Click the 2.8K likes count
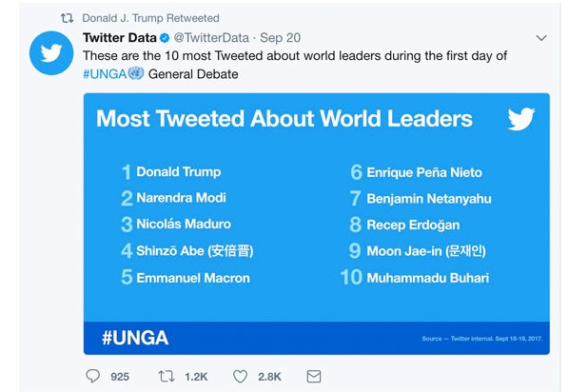 click(x=269, y=377)
